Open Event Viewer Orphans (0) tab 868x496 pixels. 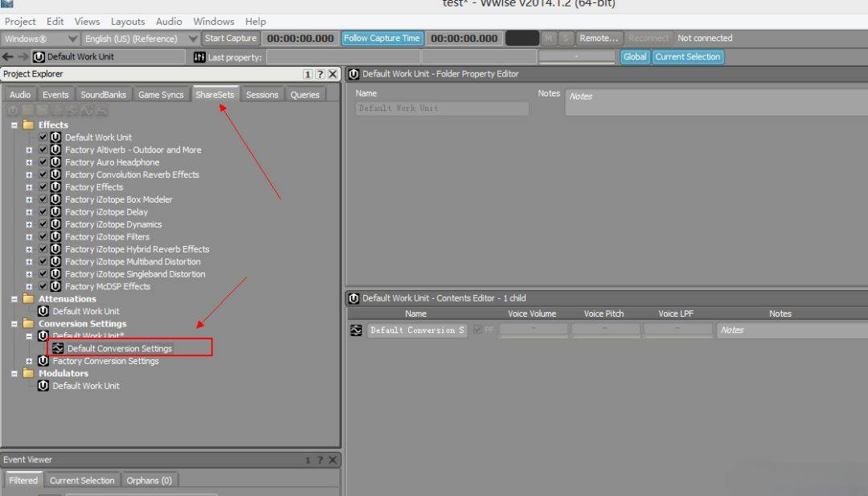[149, 481]
